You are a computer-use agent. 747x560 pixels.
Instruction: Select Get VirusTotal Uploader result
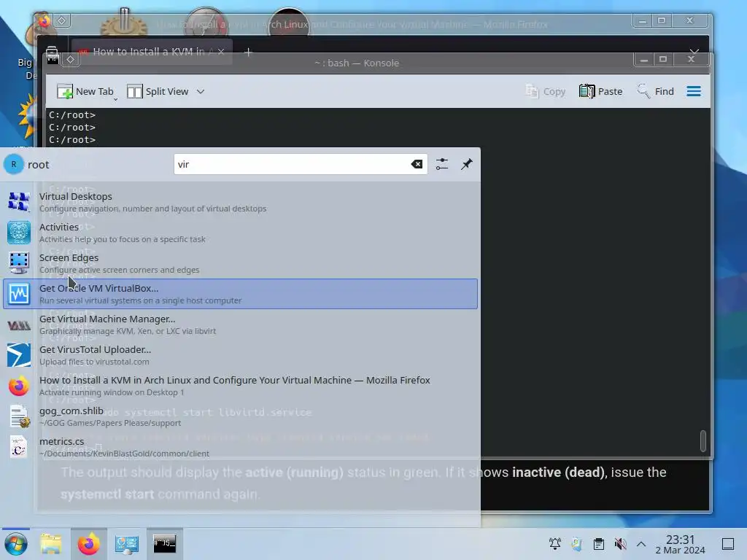tap(240, 355)
